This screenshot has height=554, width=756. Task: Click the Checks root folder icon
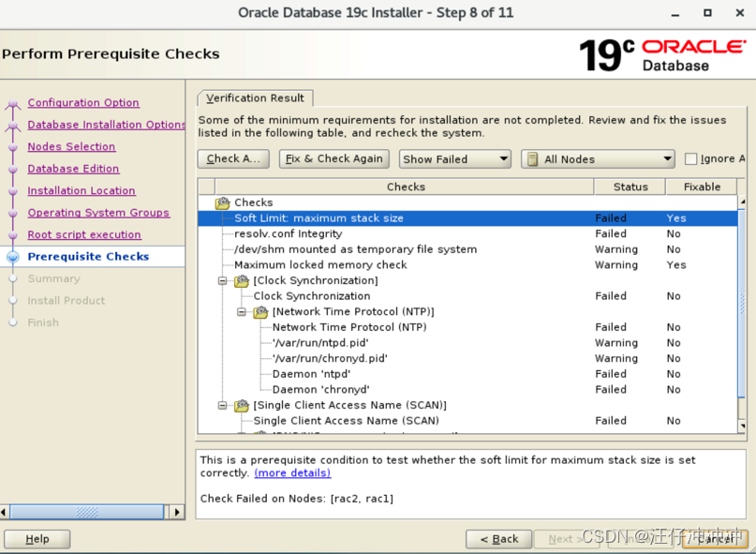pyautogui.click(x=223, y=202)
